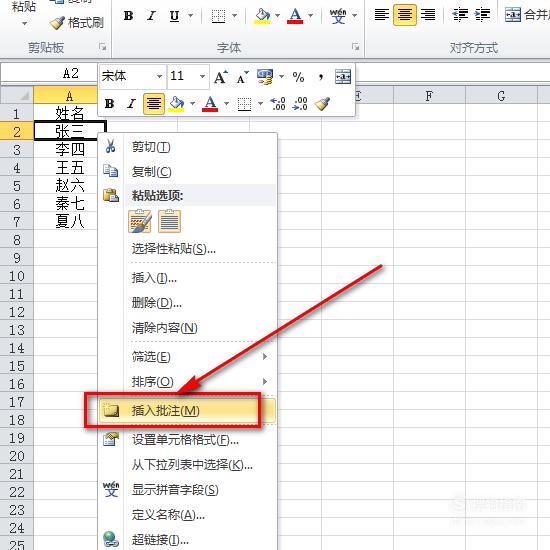Viewport: 550px width, 550px height.
Task: Toggle center alignment in mini toolbar
Action: coord(154,103)
